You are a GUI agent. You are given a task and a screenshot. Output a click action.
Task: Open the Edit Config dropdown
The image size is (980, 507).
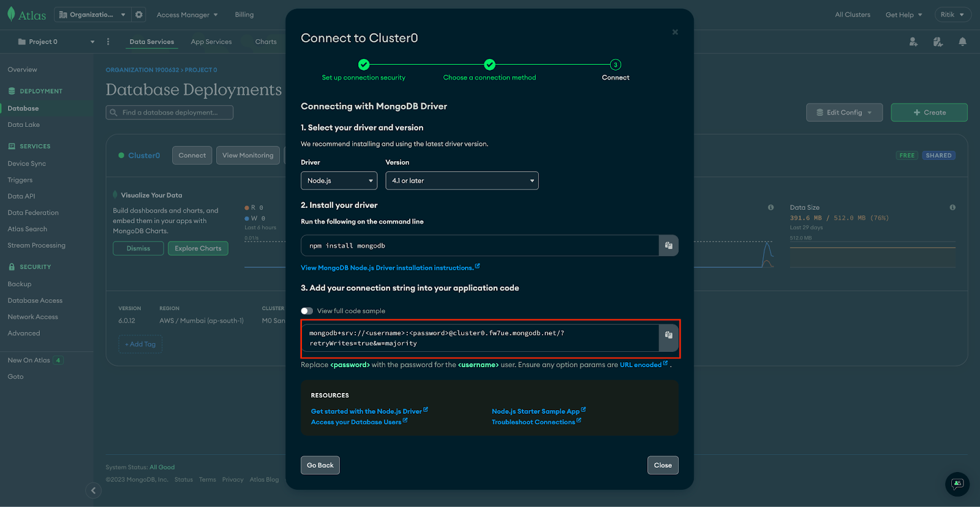844,113
